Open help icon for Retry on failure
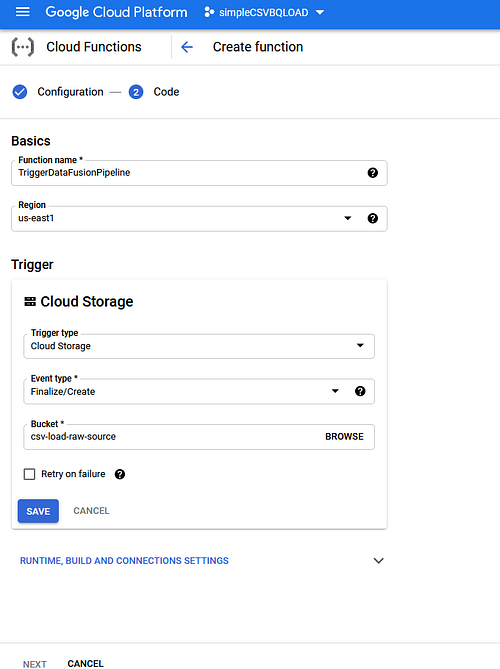The width and height of the screenshot is (500, 669). coord(120,474)
